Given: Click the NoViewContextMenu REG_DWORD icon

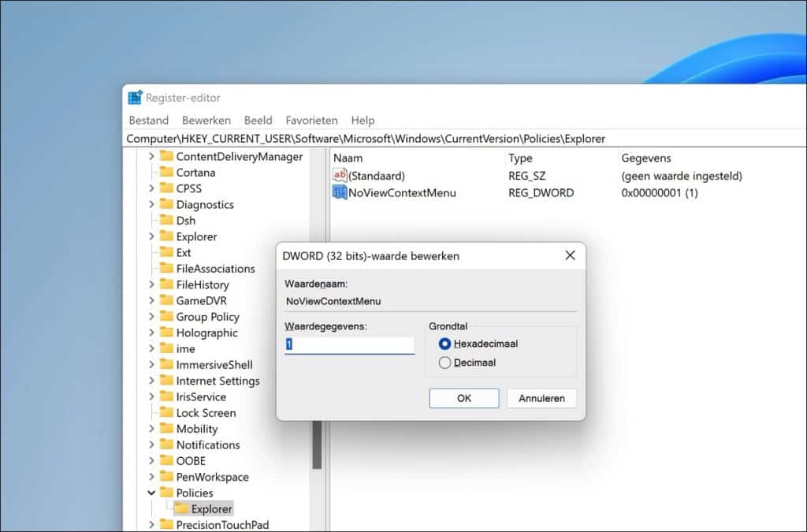Looking at the screenshot, I should coord(338,192).
